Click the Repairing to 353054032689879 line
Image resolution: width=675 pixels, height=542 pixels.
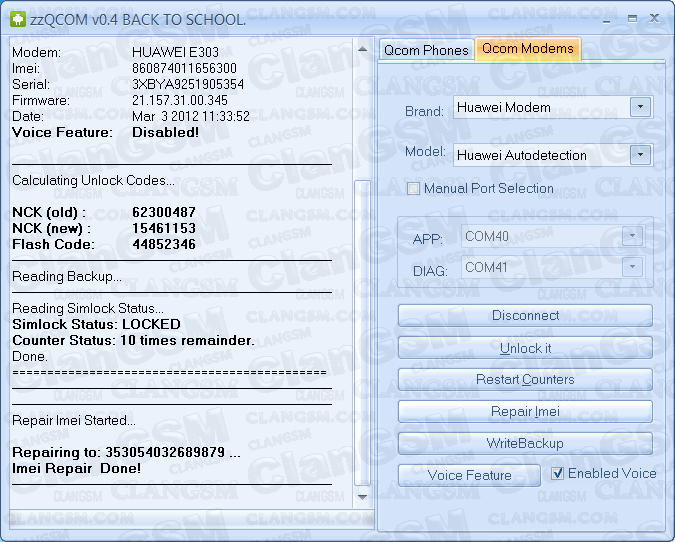126,452
